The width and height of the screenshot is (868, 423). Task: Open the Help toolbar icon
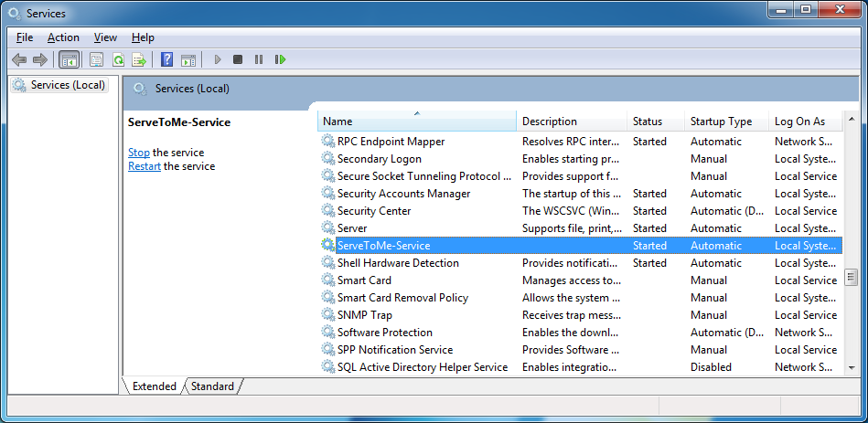pyautogui.click(x=166, y=59)
